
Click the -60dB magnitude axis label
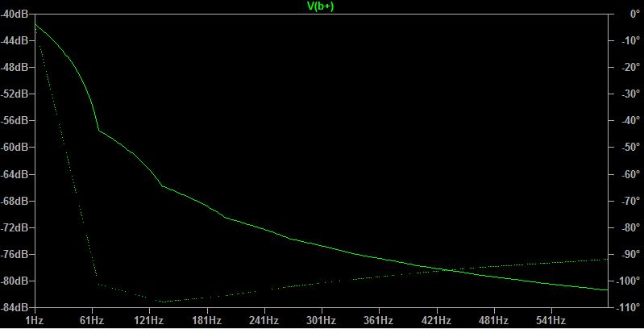click(14, 147)
